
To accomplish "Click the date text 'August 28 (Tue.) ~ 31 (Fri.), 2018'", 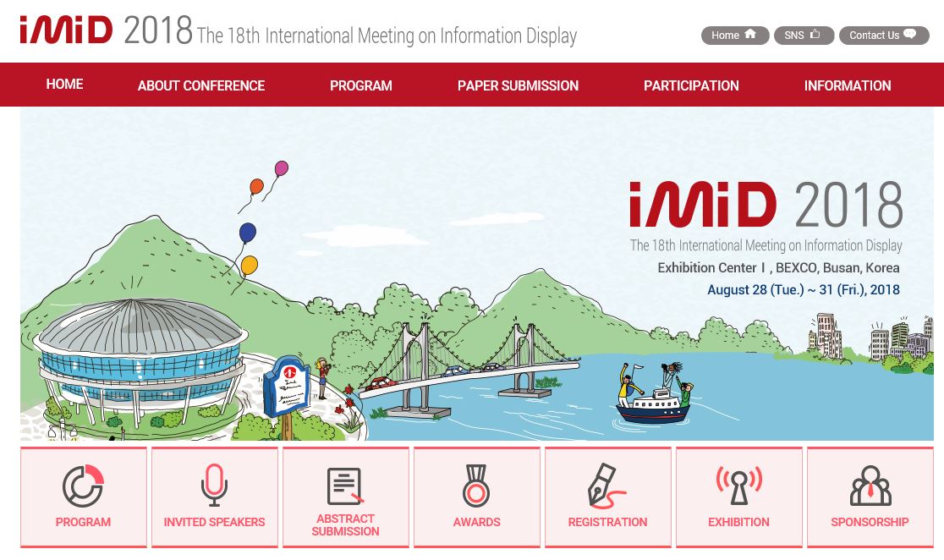I will tap(803, 289).
